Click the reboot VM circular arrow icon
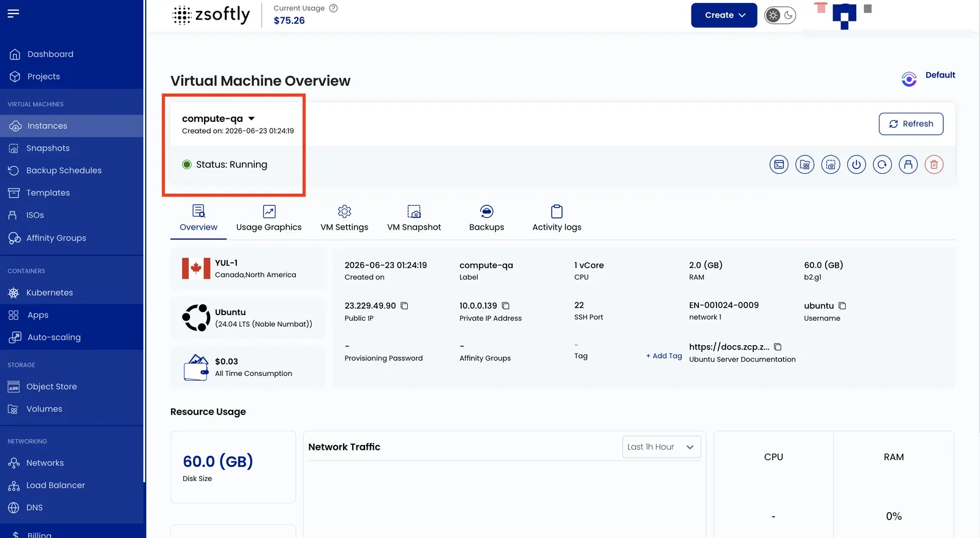980x538 pixels. [x=882, y=165]
